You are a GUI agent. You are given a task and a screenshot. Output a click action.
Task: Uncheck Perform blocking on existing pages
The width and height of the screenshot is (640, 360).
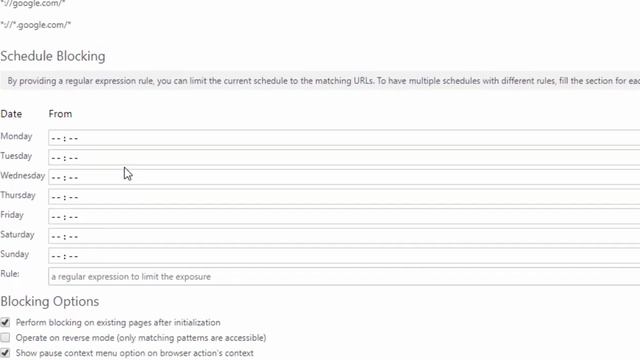(x=5, y=322)
